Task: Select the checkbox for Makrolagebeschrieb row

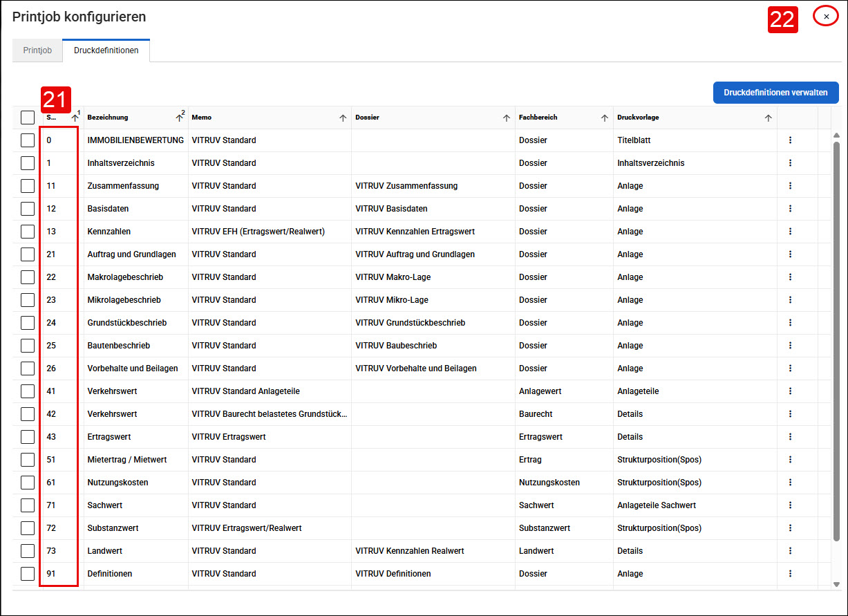Action: [x=28, y=277]
